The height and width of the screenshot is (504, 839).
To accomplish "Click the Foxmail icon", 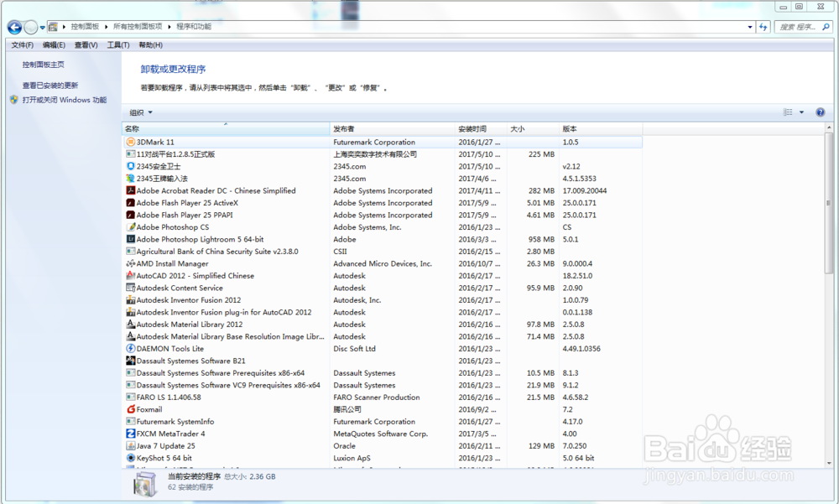I will pyautogui.click(x=131, y=409).
